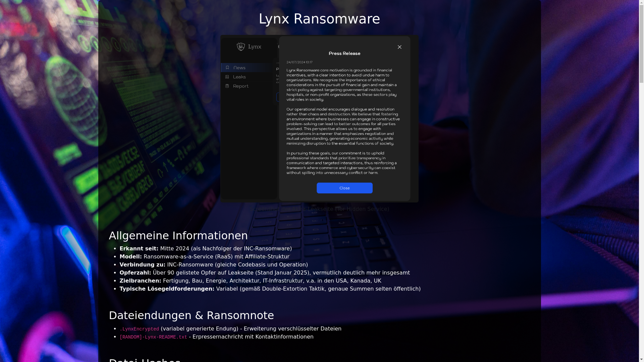
Task: Click the Press Release title in the dialog
Action: point(344,54)
